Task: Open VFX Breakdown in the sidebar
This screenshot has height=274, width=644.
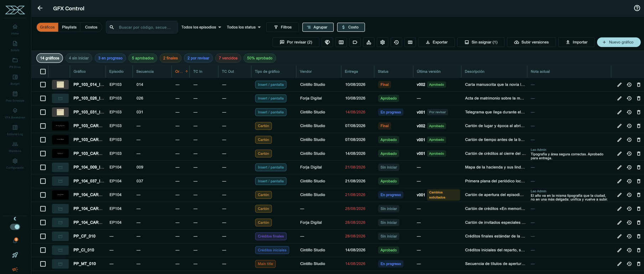Action: [x=15, y=113]
